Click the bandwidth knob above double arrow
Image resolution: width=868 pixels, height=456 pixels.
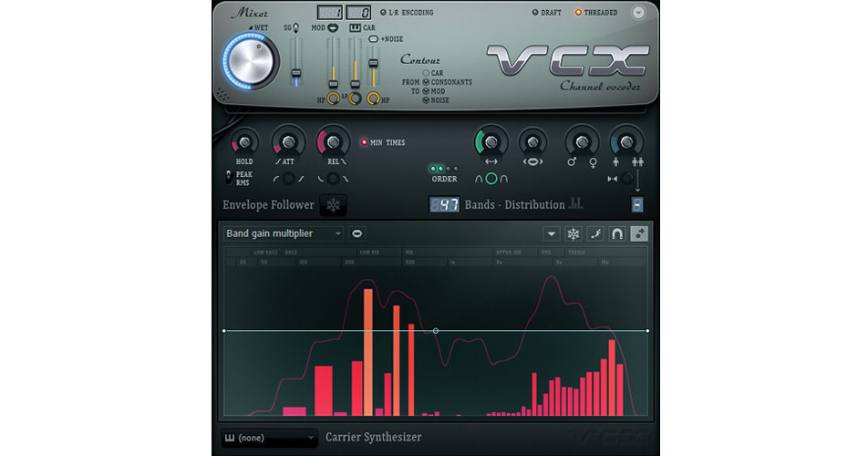491,142
